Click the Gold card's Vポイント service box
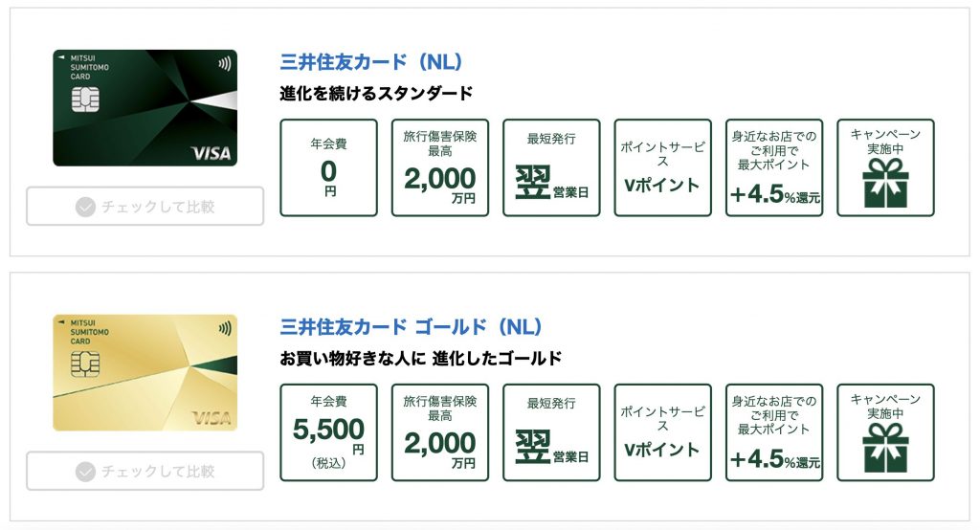Screen dimensions: 980x530 (662, 432)
